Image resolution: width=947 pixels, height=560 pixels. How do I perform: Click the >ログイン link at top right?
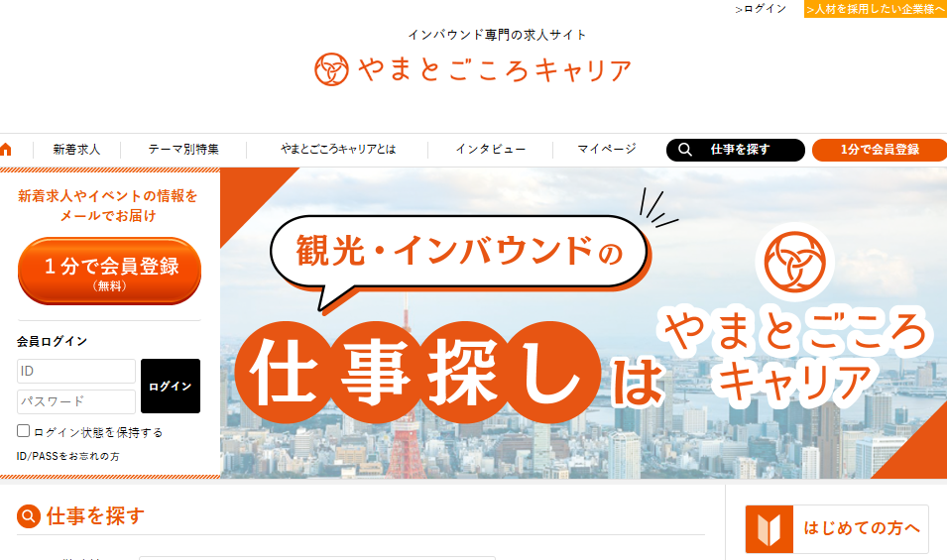(x=761, y=9)
